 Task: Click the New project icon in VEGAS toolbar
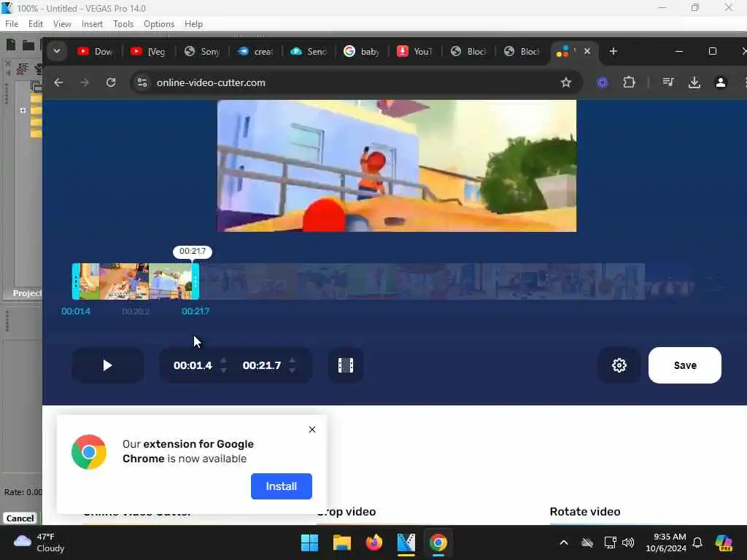click(x=11, y=44)
